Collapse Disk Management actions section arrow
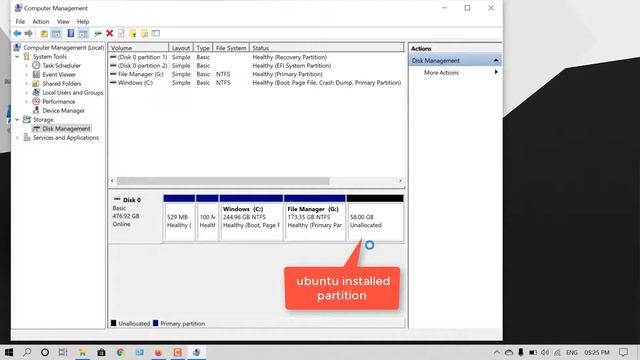 [x=496, y=60]
